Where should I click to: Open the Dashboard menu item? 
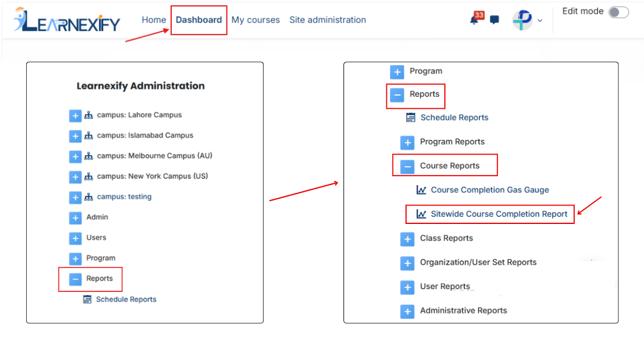pyautogui.click(x=199, y=20)
